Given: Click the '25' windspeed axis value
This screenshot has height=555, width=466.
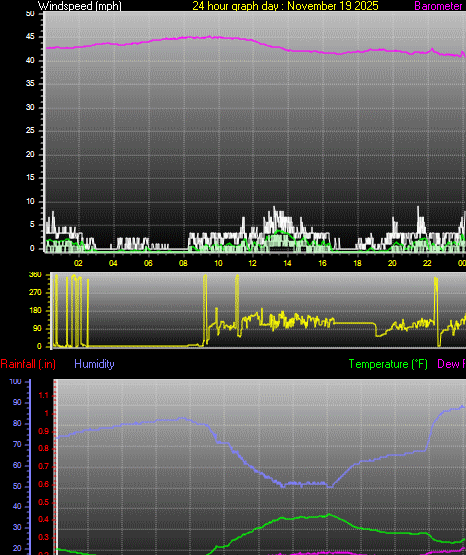Looking at the screenshot, I should pyautogui.click(x=30, y=131).
